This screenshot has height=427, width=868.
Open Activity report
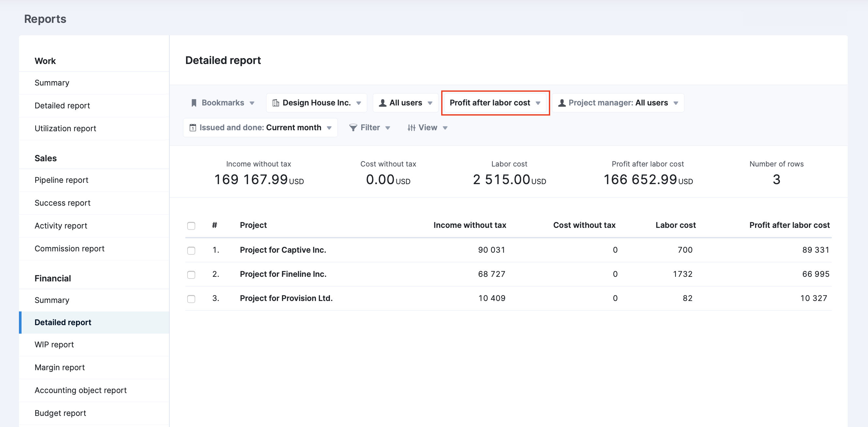coord(94,226)
